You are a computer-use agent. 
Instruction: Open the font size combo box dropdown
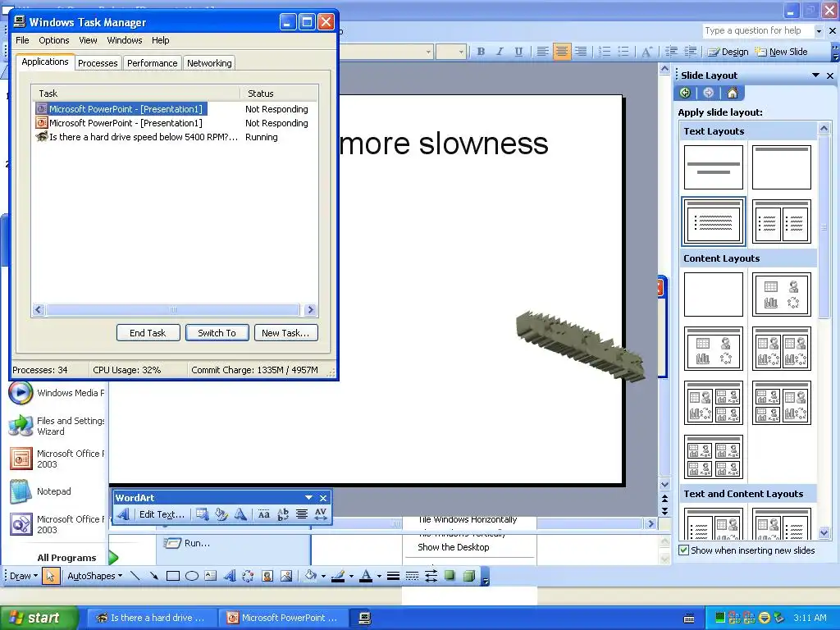coord(461,52)
